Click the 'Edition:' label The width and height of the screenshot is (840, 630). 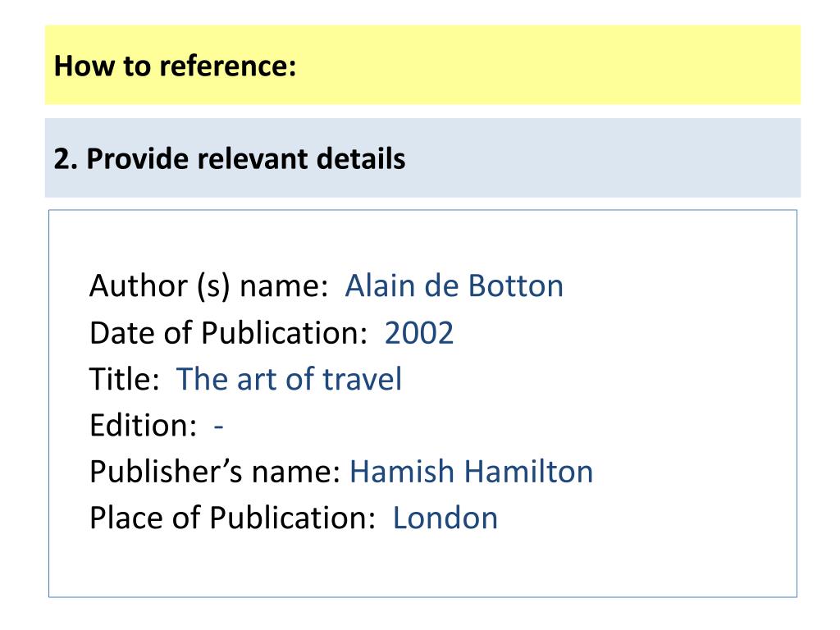click(143, 426)
